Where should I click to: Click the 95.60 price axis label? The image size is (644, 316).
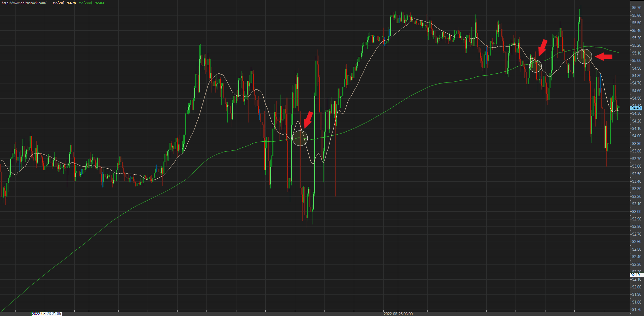tap(636, 15)
